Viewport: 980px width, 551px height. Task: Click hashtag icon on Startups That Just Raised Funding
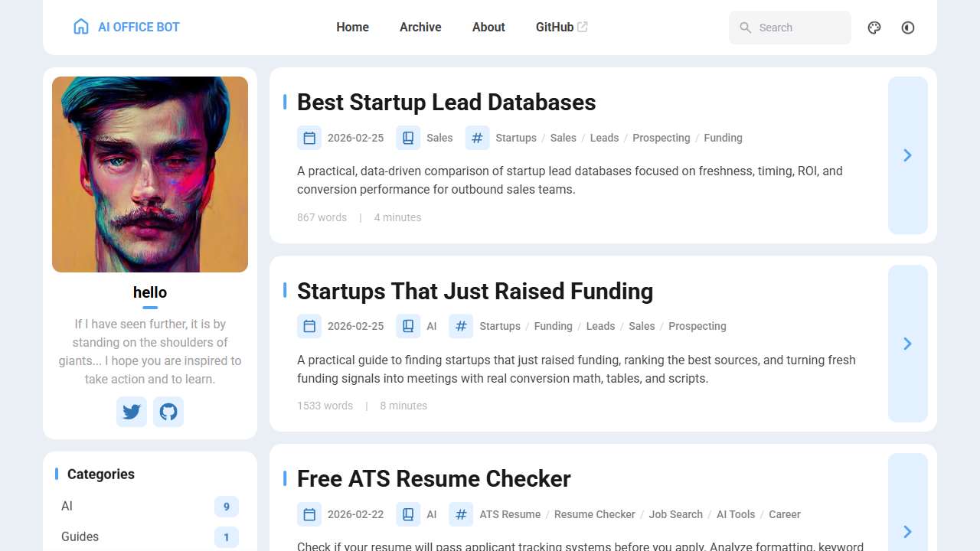pyautogui.click(x=461, y=326)
